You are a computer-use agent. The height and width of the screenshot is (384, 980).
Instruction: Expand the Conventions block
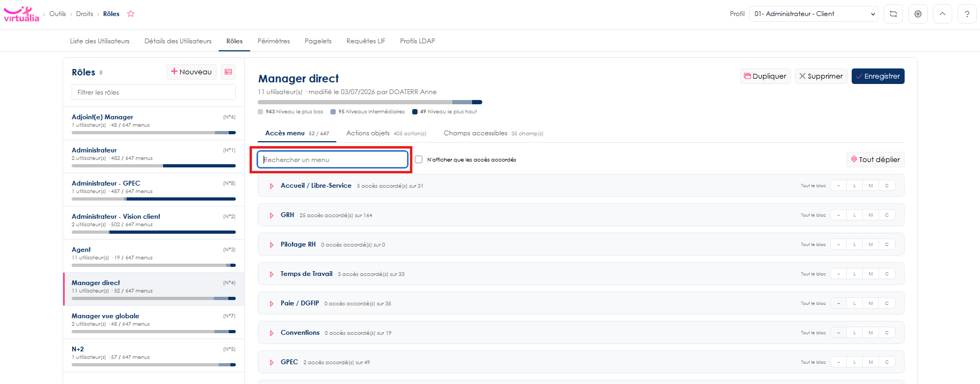[x=272, y=333]
